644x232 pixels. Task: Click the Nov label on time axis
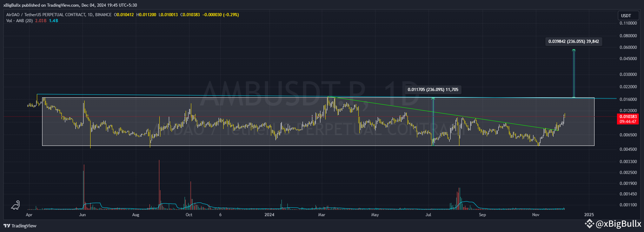click(536, 215)
